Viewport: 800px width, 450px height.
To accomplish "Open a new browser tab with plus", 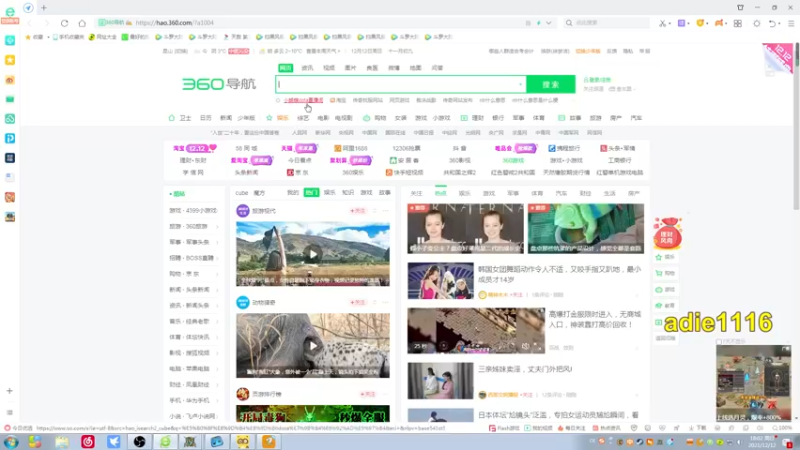I will point(44,8).
